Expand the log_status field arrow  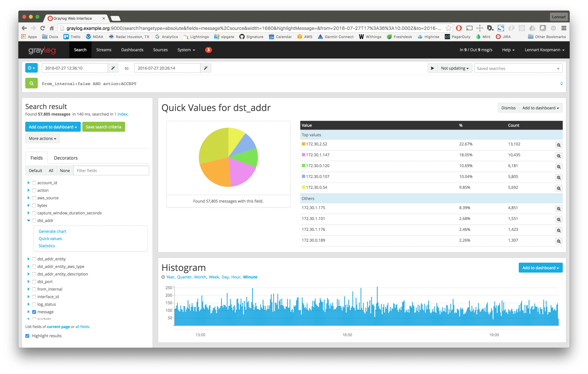pyautogui.click(x=28, y=304)
